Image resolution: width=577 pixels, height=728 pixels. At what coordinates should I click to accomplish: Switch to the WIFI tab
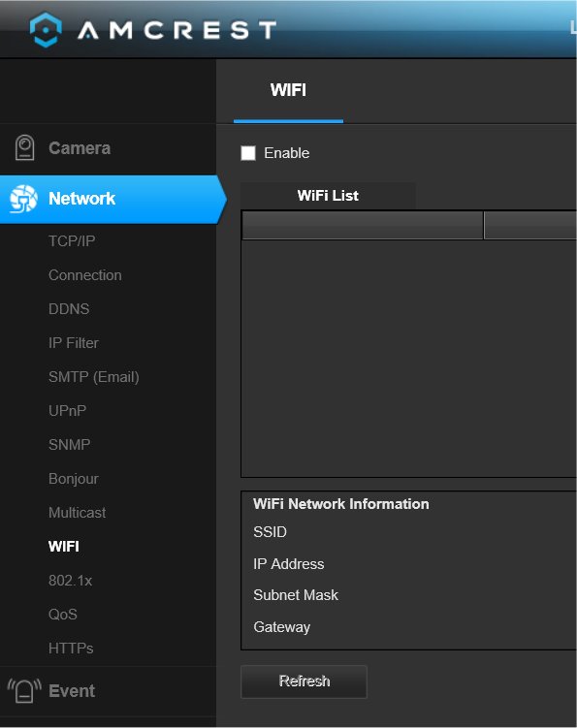288,90
